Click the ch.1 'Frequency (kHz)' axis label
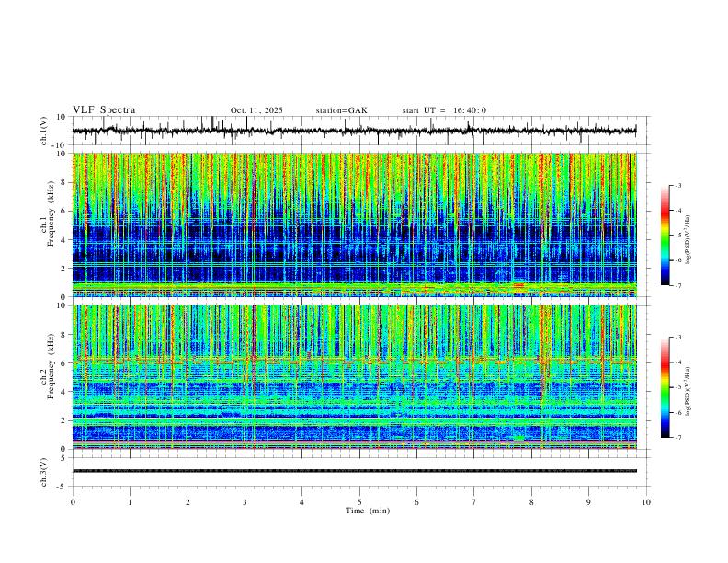 click(51, 213)
